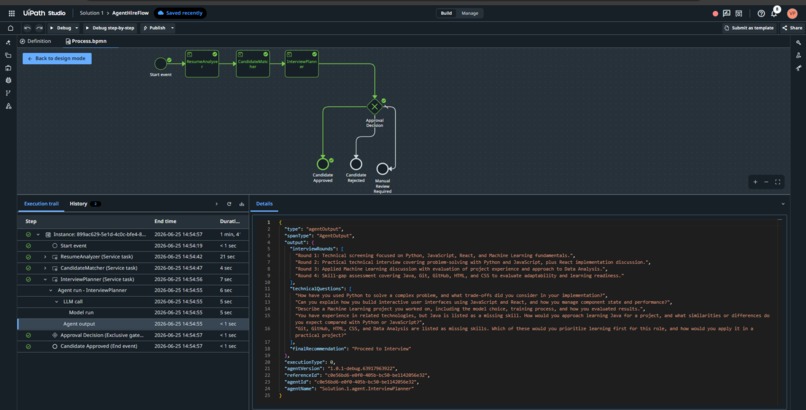Switch to Manage mode

pyautogui.click(x=470, y=13)
